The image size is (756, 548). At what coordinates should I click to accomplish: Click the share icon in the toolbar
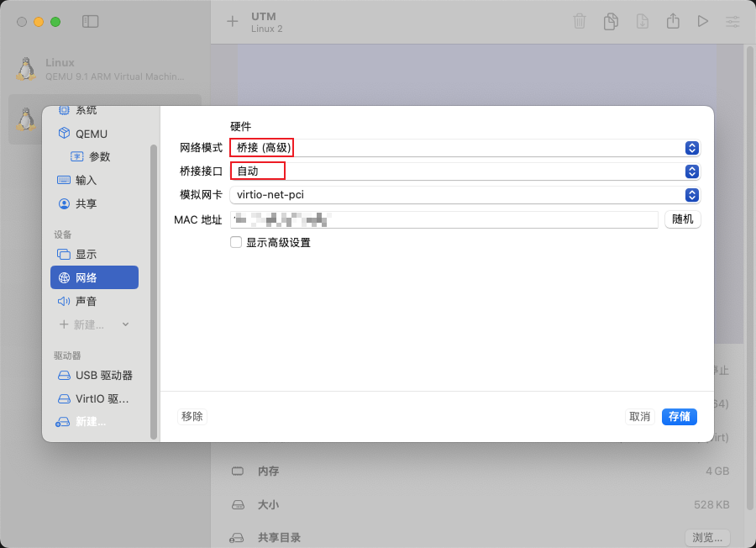673,21
